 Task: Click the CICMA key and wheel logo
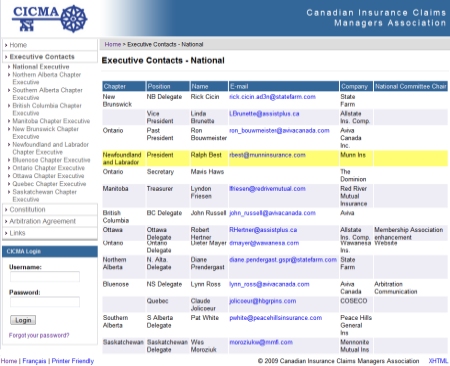click(49, 18)
